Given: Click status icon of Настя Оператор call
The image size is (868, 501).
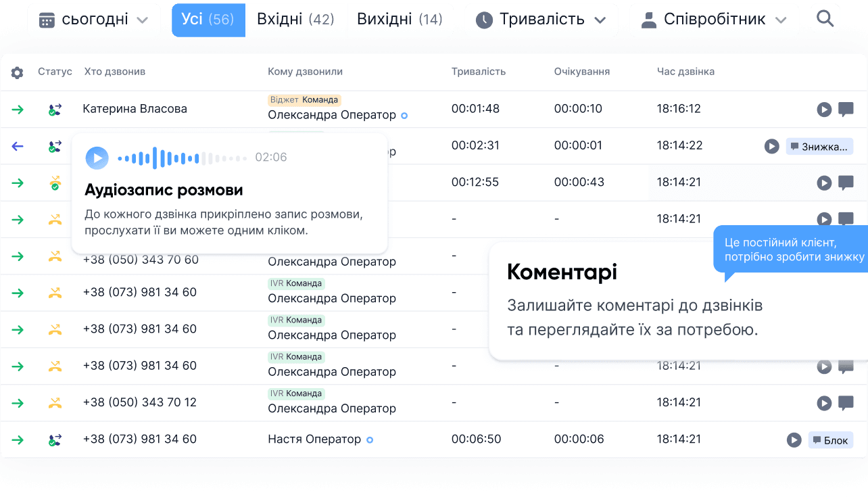Looking at the screenshot, I should tap(55, 440).
